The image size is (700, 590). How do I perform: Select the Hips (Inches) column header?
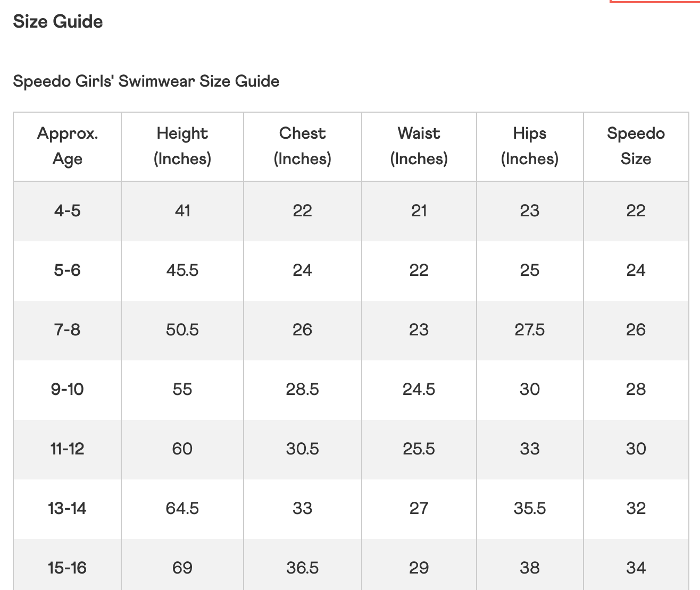pos(530,146)
